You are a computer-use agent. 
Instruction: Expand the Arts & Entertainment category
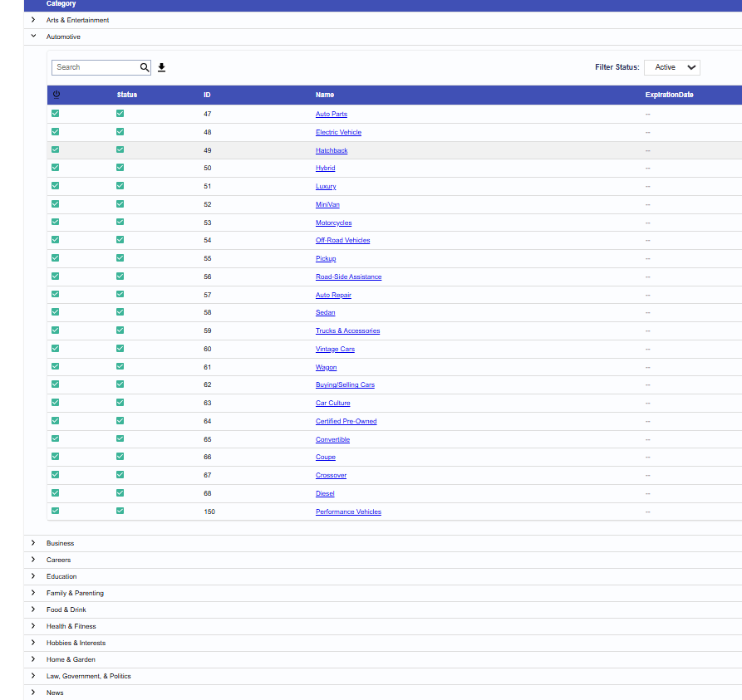(33, 20)
